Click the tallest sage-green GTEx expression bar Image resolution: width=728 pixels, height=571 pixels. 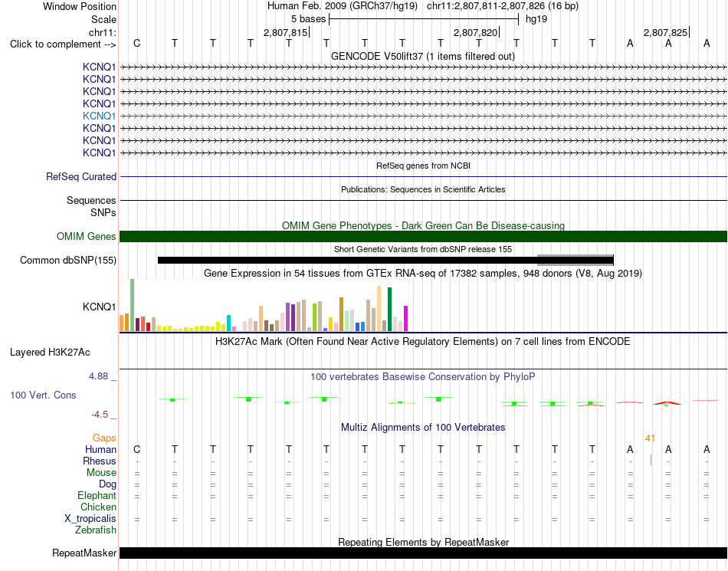click(133, 305)
